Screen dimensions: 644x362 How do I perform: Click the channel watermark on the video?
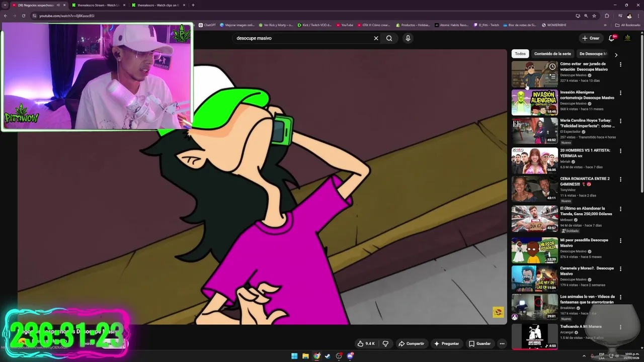(498, 312)
